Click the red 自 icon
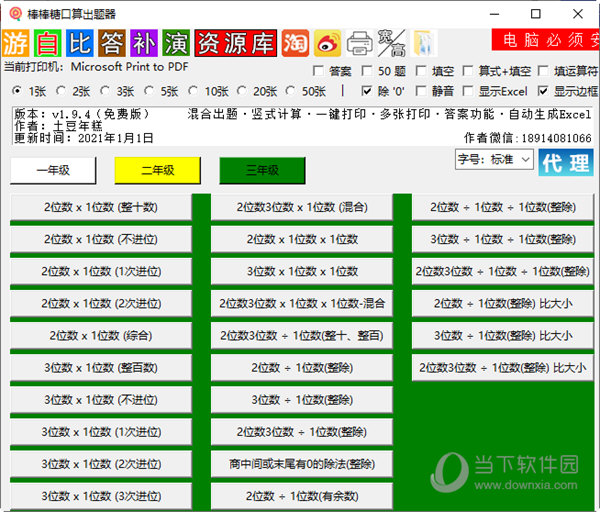The width and height of the screenshot is (600, 512). (47, 43)
